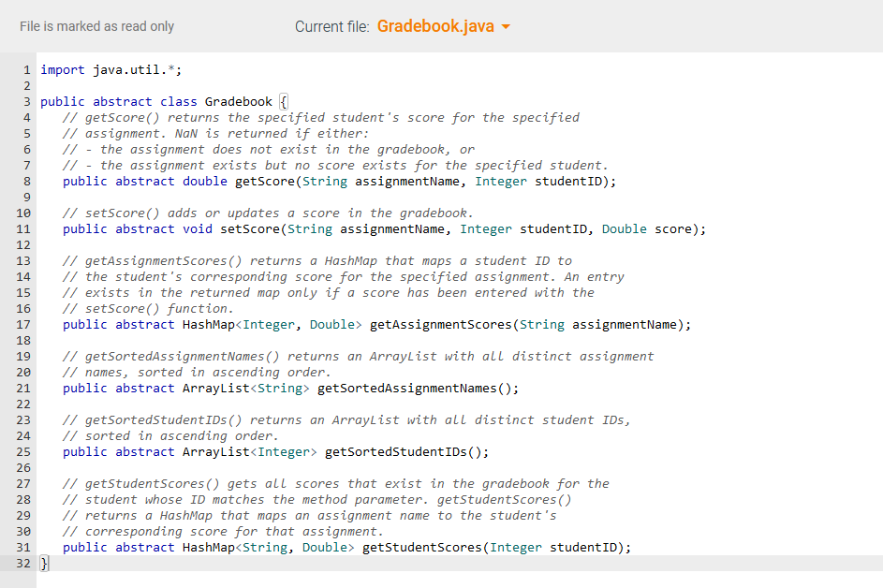Click the closing brace on line 32
Screen dimensions: 883x588
[43, 563]
